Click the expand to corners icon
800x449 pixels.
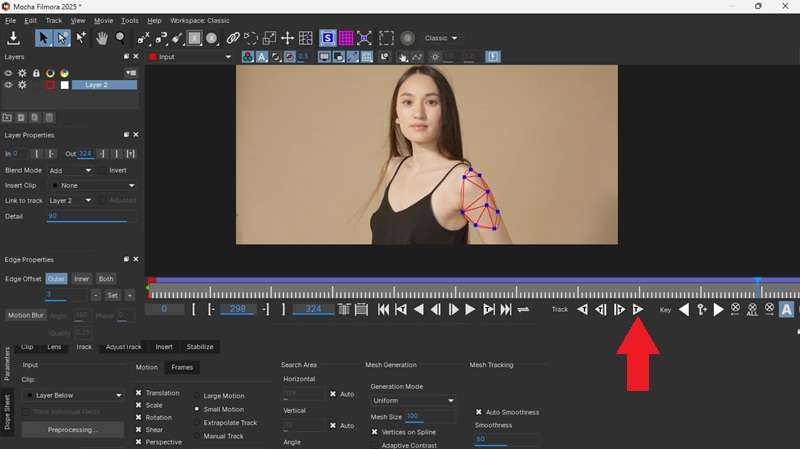[x=364, y=38]
